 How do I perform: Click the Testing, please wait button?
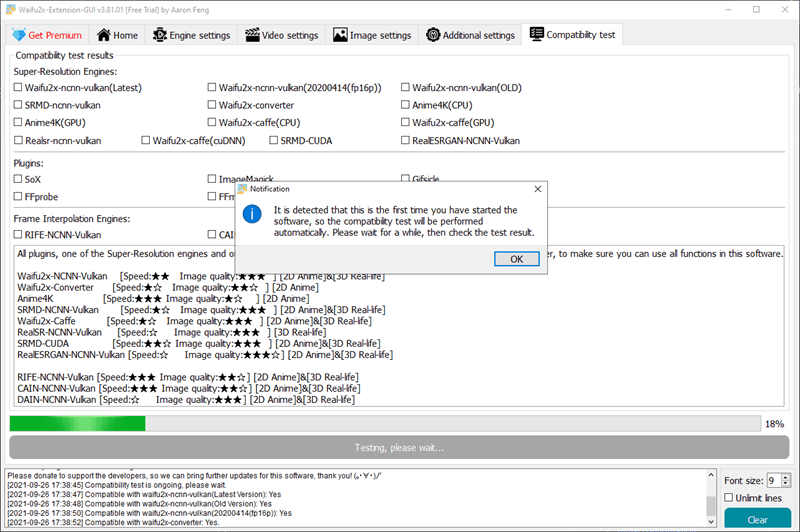[399, 447]
